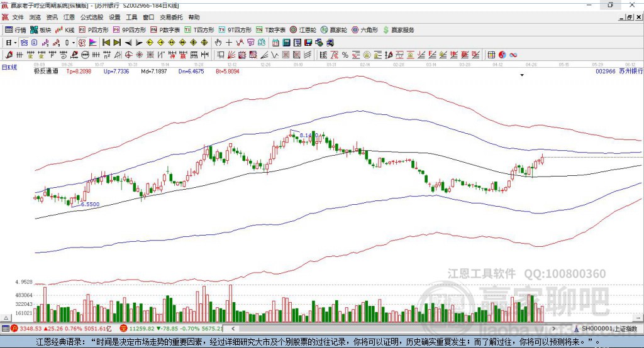This screenshot has height=348, width=644.
Task: Click the floppy disk save icon
Action: (308, 43)
